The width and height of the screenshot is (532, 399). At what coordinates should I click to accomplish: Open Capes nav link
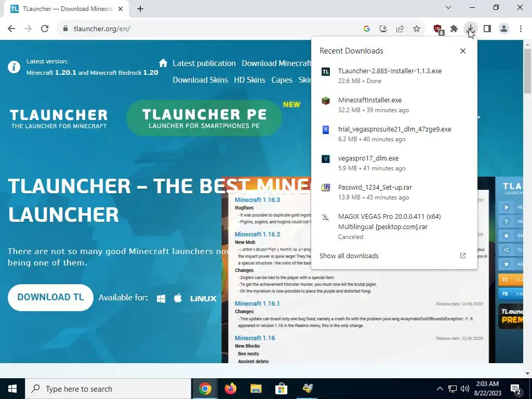(282, 80)
